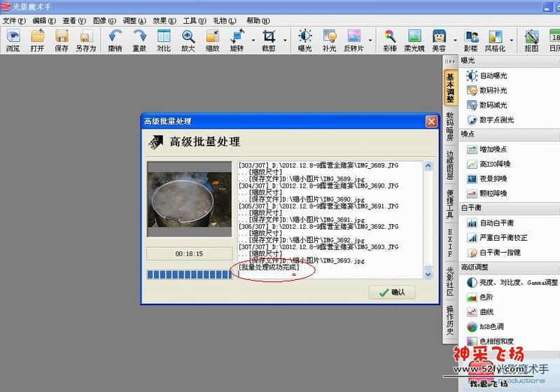
Task: Choose 严重白平衡校正 in the right panel
Action: point(497,237)
